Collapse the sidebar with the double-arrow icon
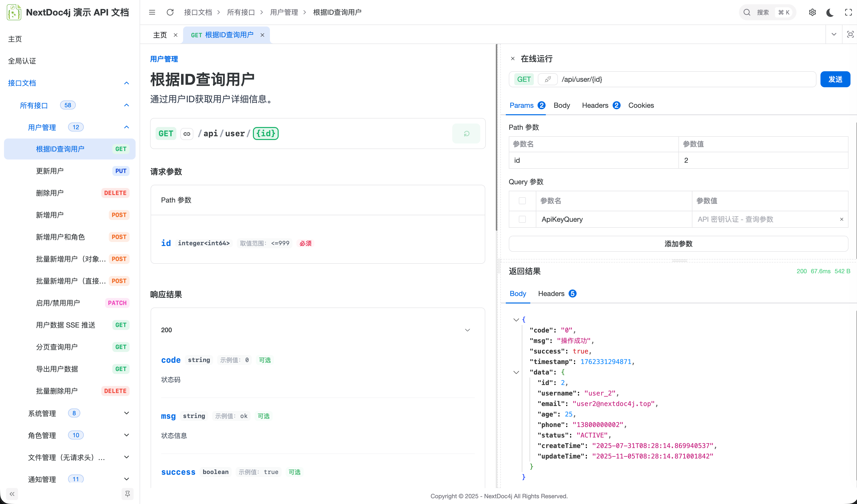 point(12,494)
